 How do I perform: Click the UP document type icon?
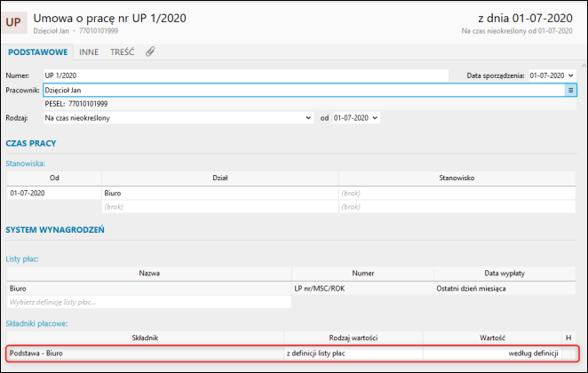click(14, 22)
